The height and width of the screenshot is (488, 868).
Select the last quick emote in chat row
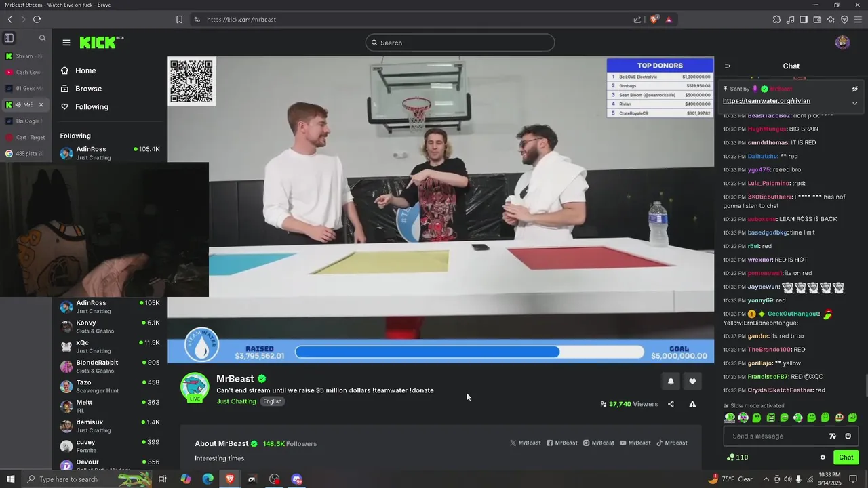point(852,418)
